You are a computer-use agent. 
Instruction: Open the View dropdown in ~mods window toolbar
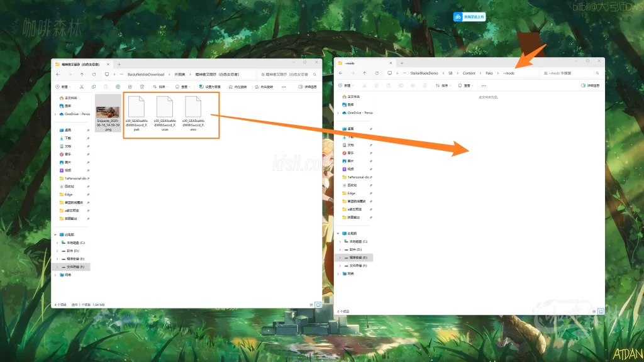[465, 85]
